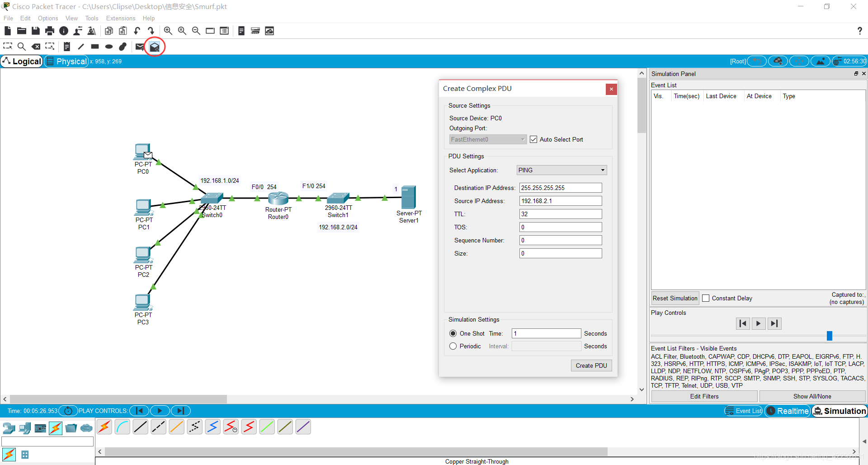Open the Outgoing Port FastEthernet0 dropdown
This screenshot has width=868, height=465.
click(x=488, y=139)
